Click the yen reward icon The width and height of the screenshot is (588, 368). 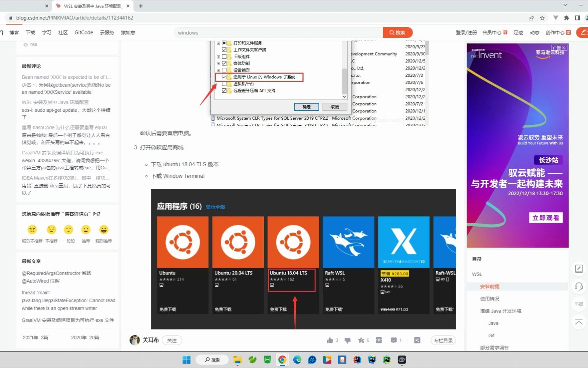pos(379,340)
